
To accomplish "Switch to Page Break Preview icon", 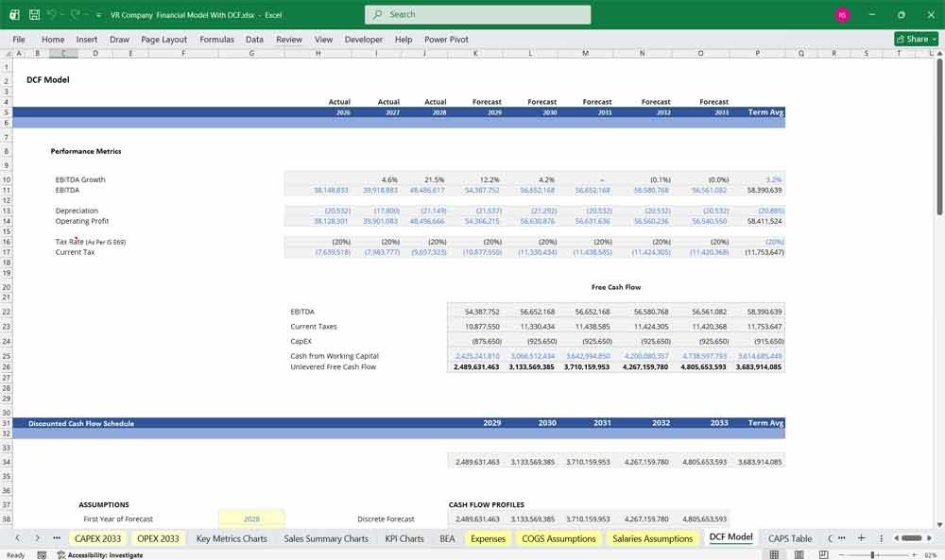I will coord(823,554).
